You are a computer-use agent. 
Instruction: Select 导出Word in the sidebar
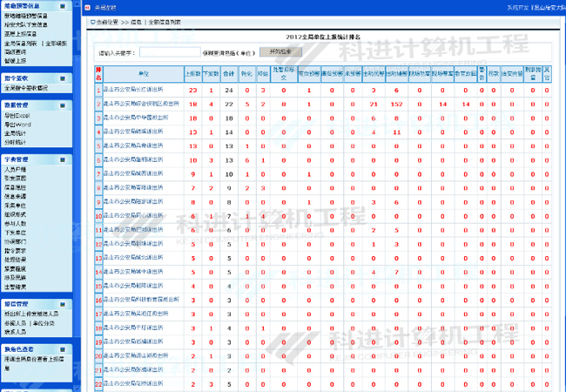point(17,125)
